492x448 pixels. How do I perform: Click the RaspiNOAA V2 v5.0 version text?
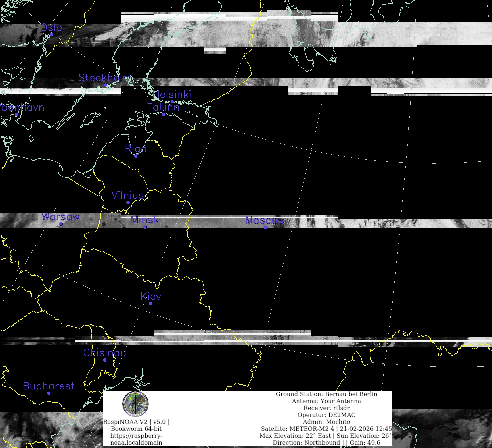136,422
